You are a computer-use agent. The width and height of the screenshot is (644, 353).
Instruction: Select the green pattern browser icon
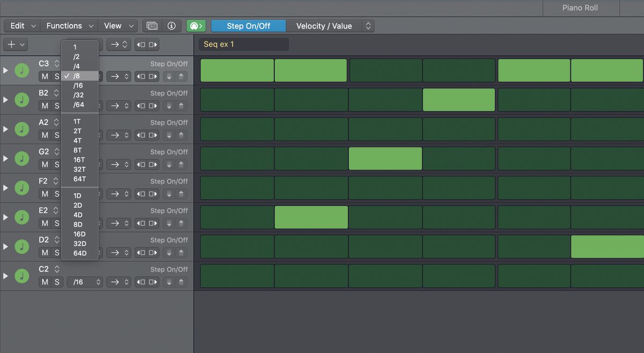(196, 25)
